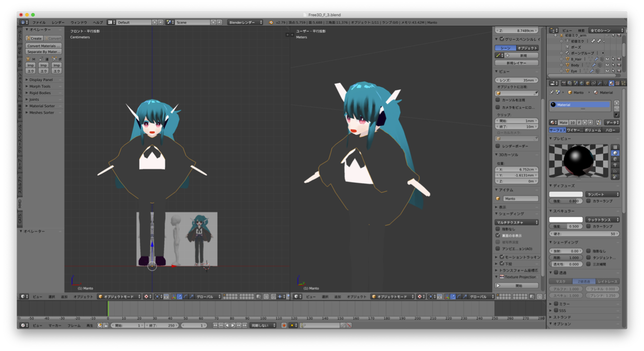This screenshot has width=644, height=351.
Task: Open the ヘルプ menu
Action: [x=98, y=22]
